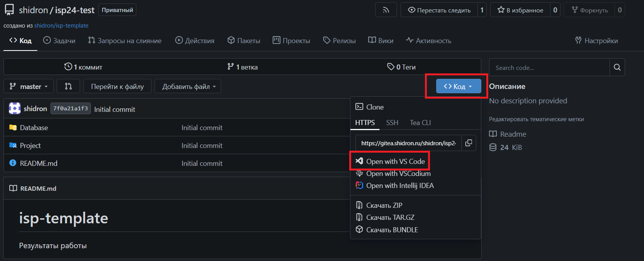Follow the shidron/isp-template link
644x261 pixels.
pyautogui.click(x=61, y=26)
